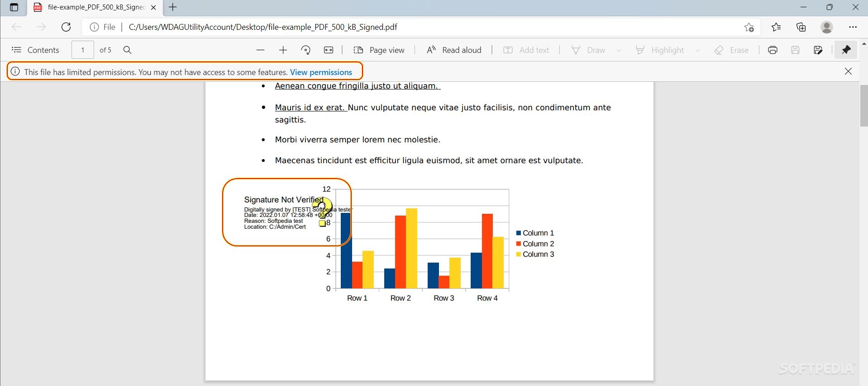Click the 'Row 1' chart axis label
This screenshot has width=868, height=386.
coord(357,298)
